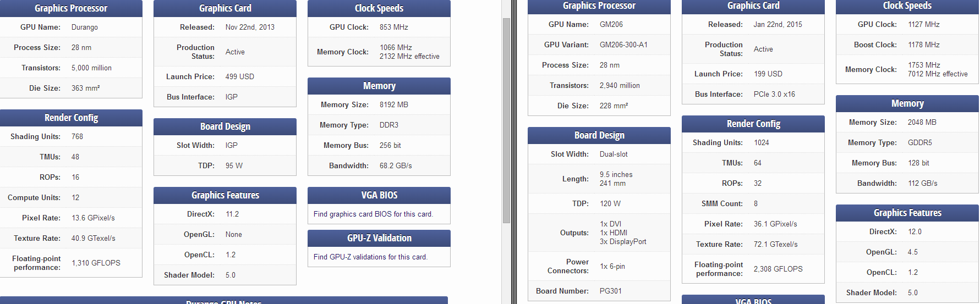Click the 'Board Design' header in GM206 window
The width and height of the screenshot is (980, 304).
pyautogui.click(x=599, y=135)
